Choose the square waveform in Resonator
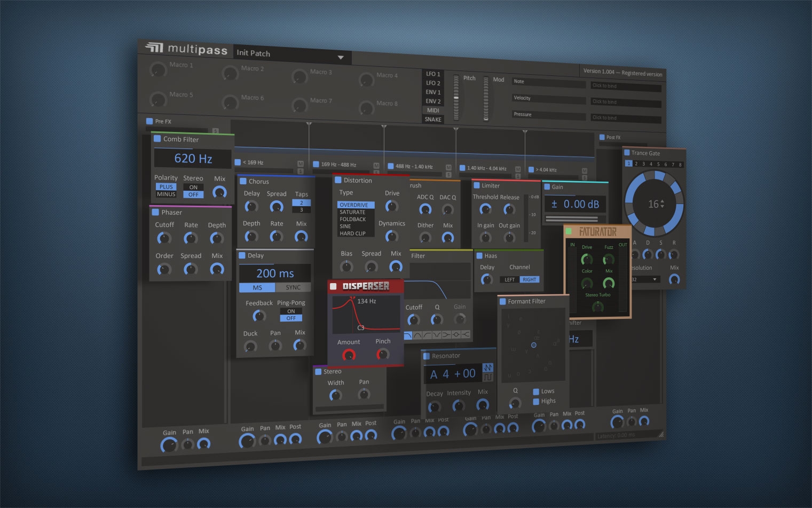 tap(488, 377)
